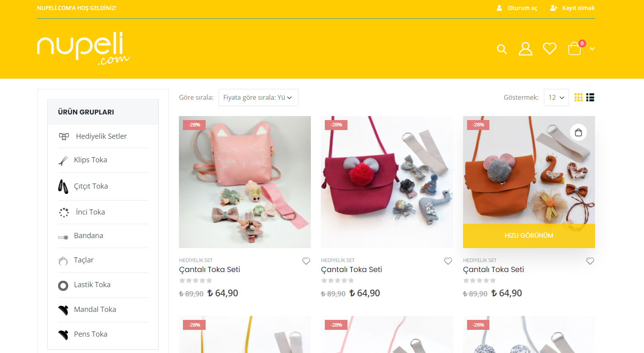Toggle wishlist heart on second Çantalı Toka Seti
This screenshot has height=353, width=644.
(x=448, y=261)
